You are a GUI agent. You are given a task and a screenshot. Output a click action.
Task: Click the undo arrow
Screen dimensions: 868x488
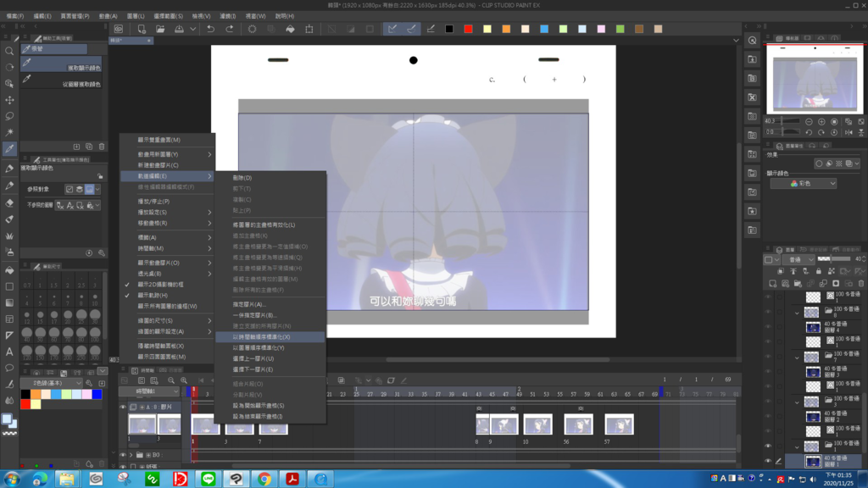210,29
